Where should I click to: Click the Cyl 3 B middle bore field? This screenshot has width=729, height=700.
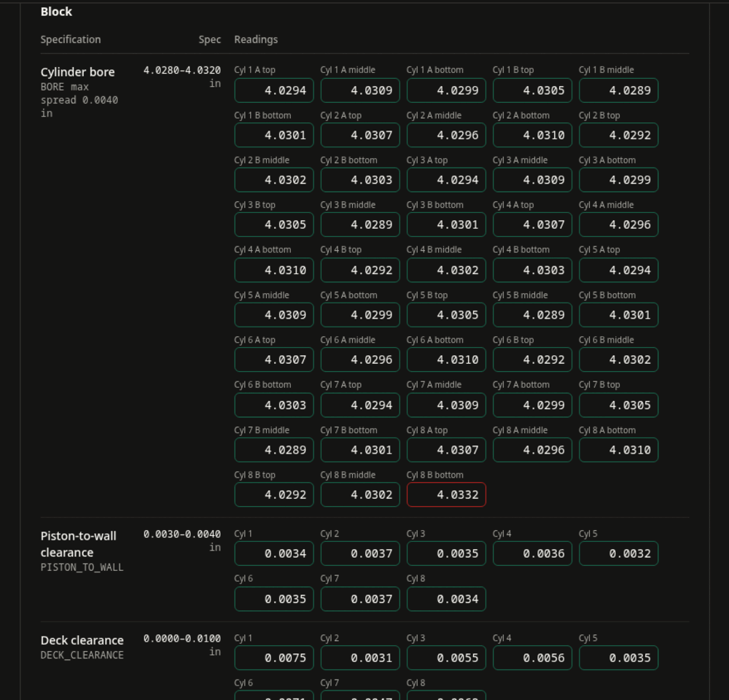click(x=360, y=225)
